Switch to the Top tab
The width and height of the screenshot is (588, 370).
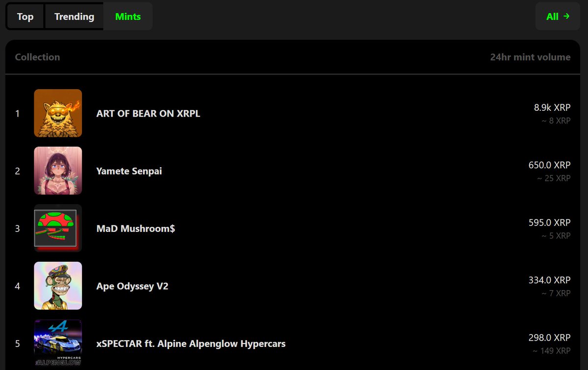25,16
